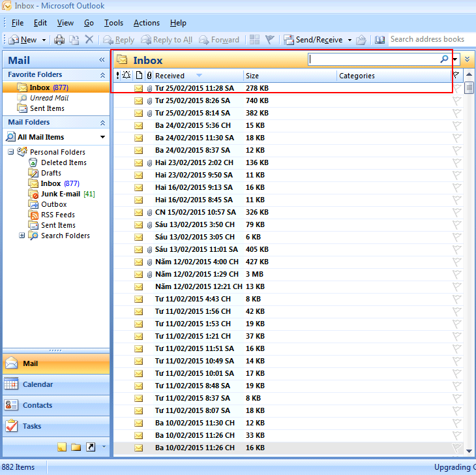
Task: Flag the message received 11/02/2015 4:43 CH
Action: pos(456,299)
